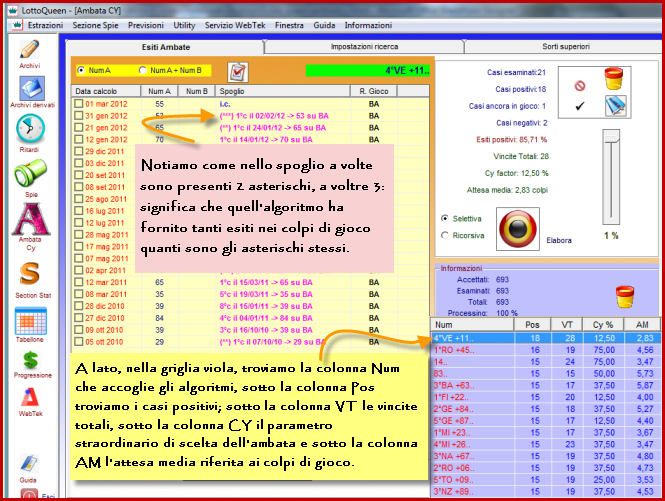Screen dimensions: 665x501
Task: Check the 01 mar 2012 row checkbox
Action: coord(78,104)
